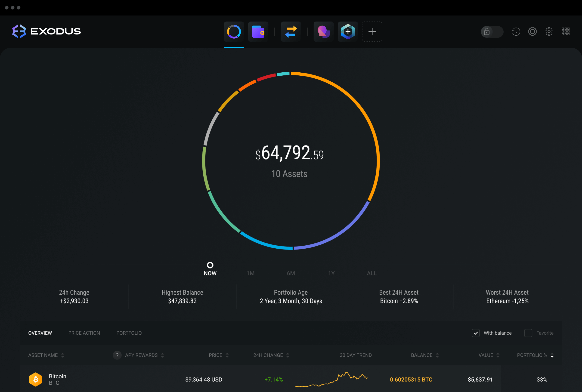Click the Exodus settings gear icon

(x=550, y=31)
